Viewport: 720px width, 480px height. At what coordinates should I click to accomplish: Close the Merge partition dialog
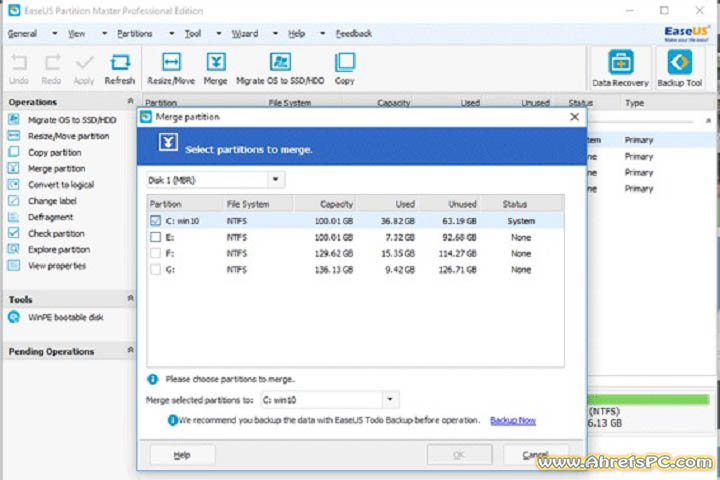click(x=574, y=117)
